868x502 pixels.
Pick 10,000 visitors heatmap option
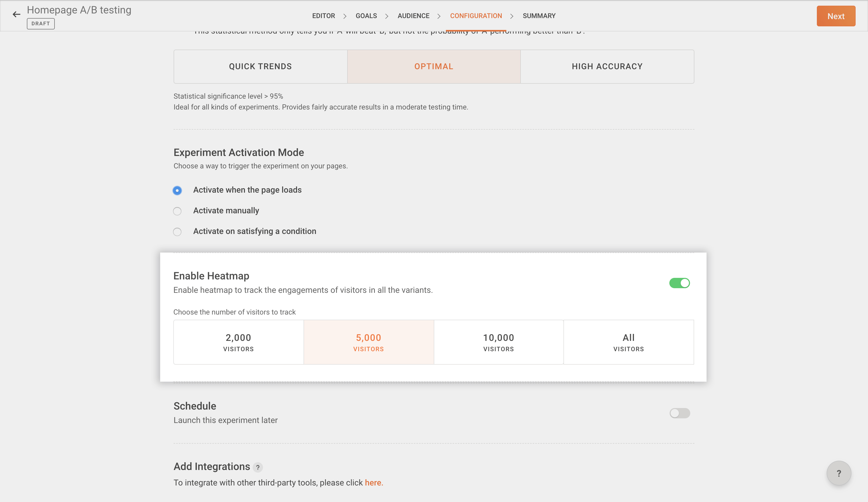[498, 342]
